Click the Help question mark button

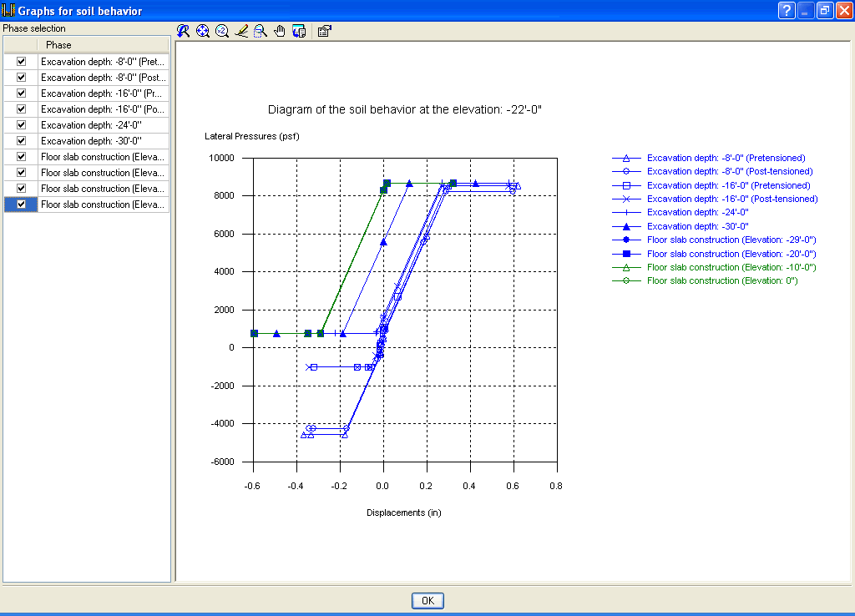pyautogui.click(x=787, y=10)
